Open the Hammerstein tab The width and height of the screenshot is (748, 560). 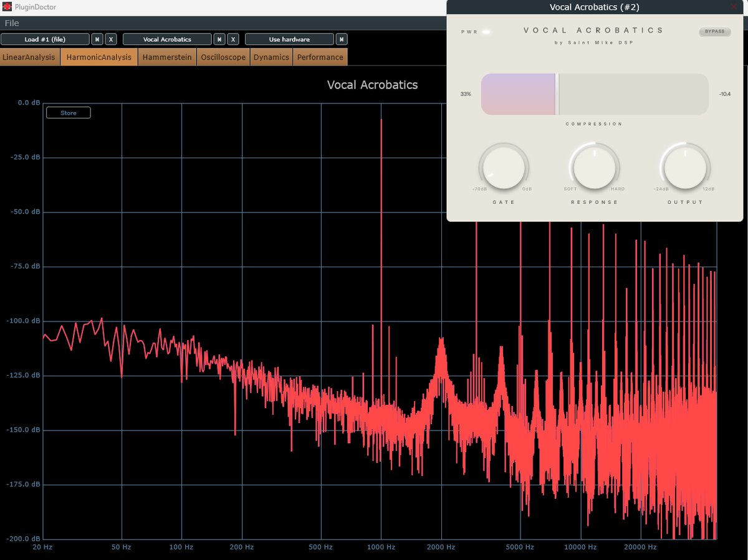pyautogui.click(x=167, y=57)
